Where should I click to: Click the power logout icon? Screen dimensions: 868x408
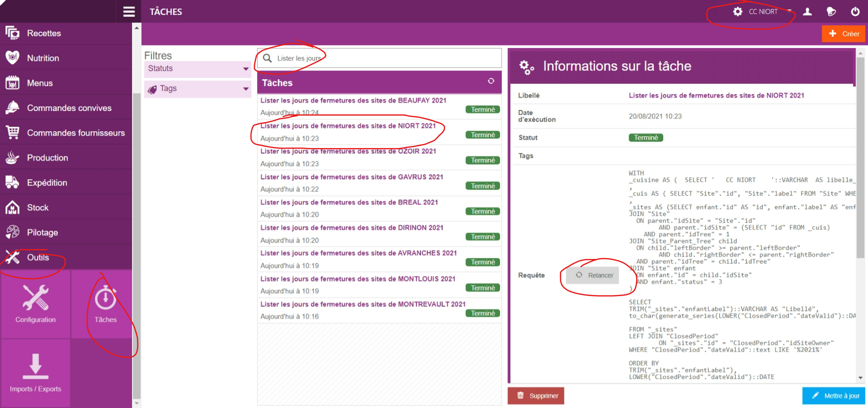[855, 11]
